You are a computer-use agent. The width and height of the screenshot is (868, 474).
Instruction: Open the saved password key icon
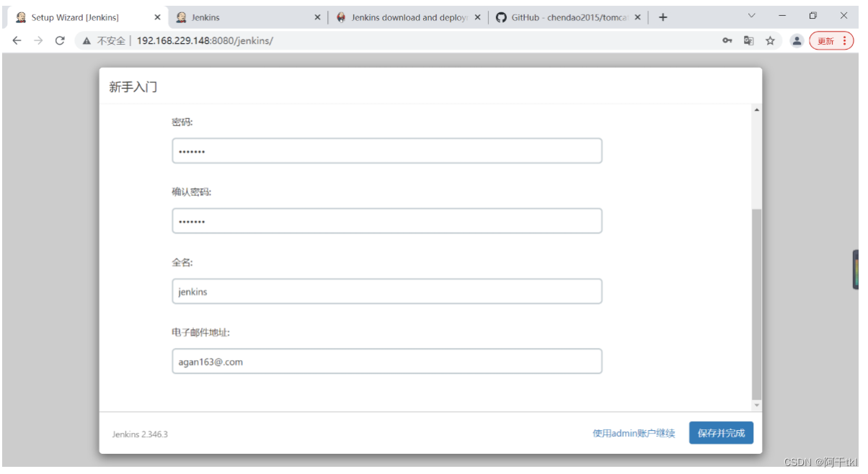click(x=727, y=41)
